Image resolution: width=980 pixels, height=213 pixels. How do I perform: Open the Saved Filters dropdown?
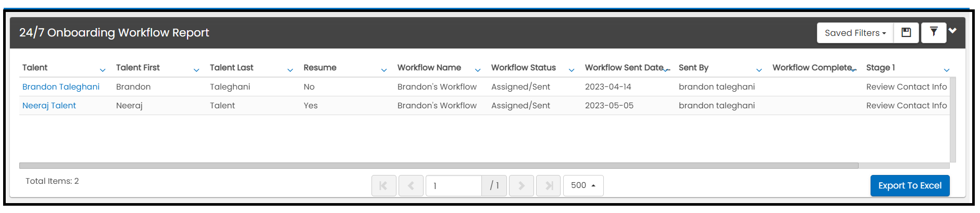point(855,33)
